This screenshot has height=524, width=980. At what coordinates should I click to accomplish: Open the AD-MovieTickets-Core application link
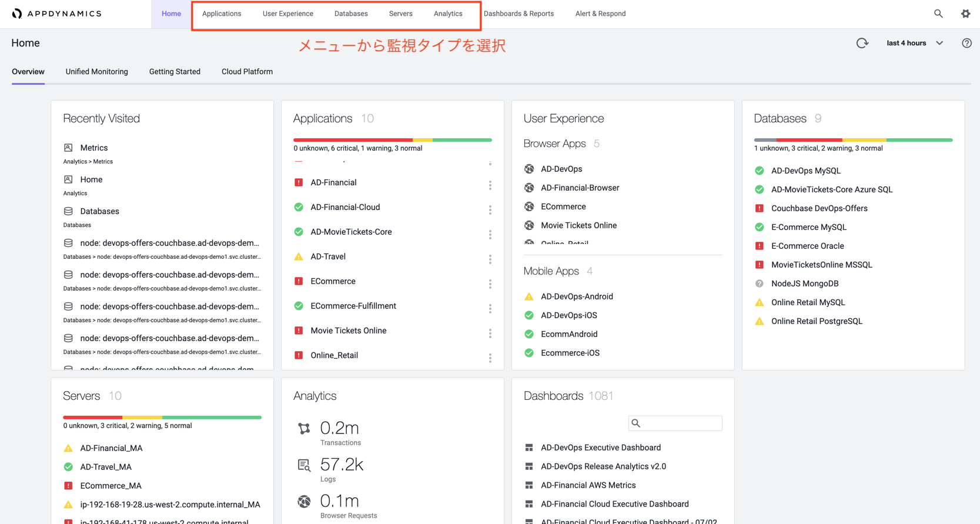(351, 232)
